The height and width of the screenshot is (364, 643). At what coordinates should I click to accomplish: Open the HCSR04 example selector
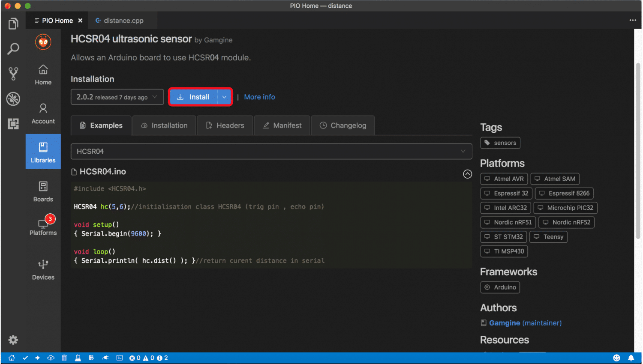click(x=271, y=152)
